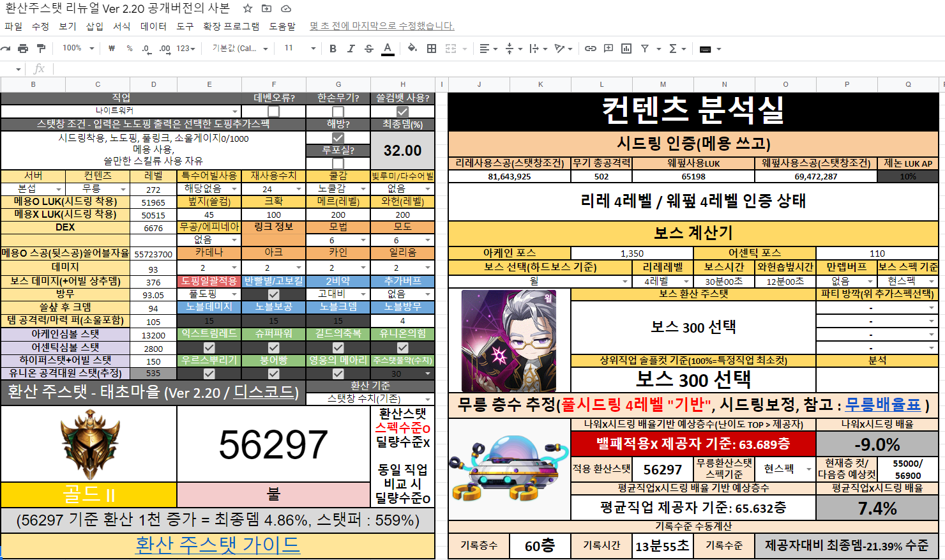This screenshot has width=945, height=560.
Task: Toggle bold formatting
Action: 333,49
